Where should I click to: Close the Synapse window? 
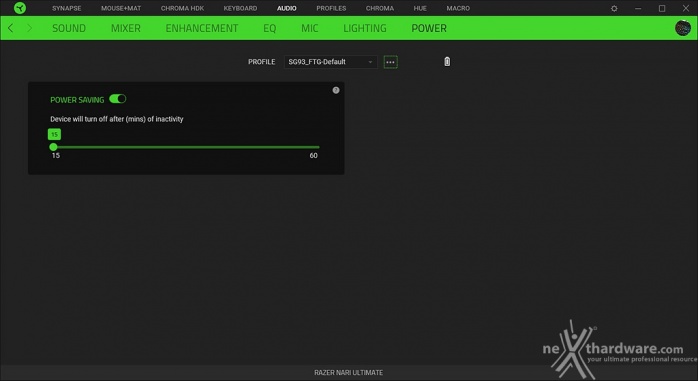686,8
